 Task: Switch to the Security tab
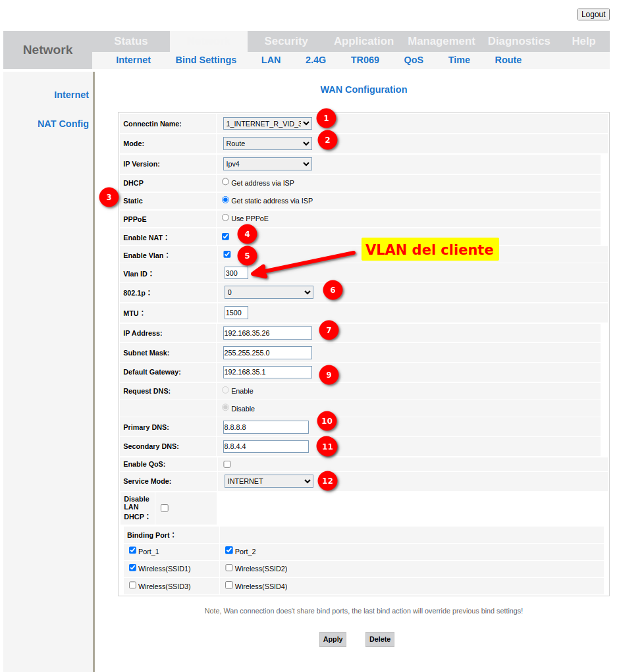click(x=286, y=41)
